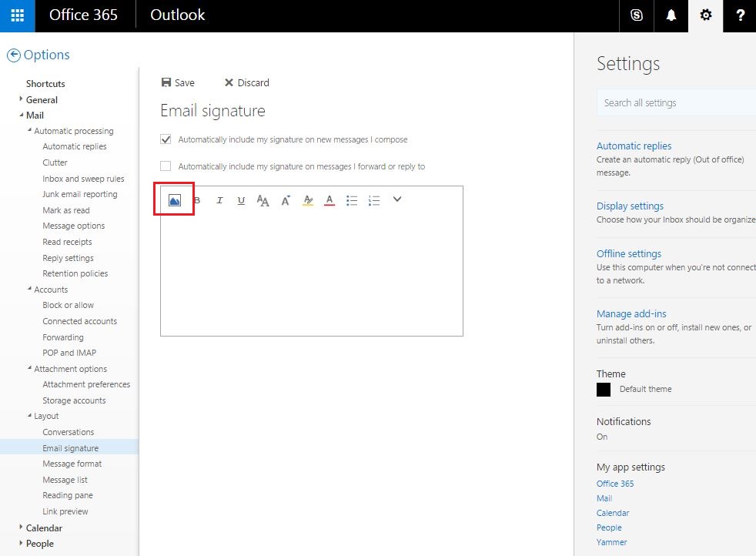The image size is (756, 556).
Task: Select Block or allow
Action: coord(68,305)
